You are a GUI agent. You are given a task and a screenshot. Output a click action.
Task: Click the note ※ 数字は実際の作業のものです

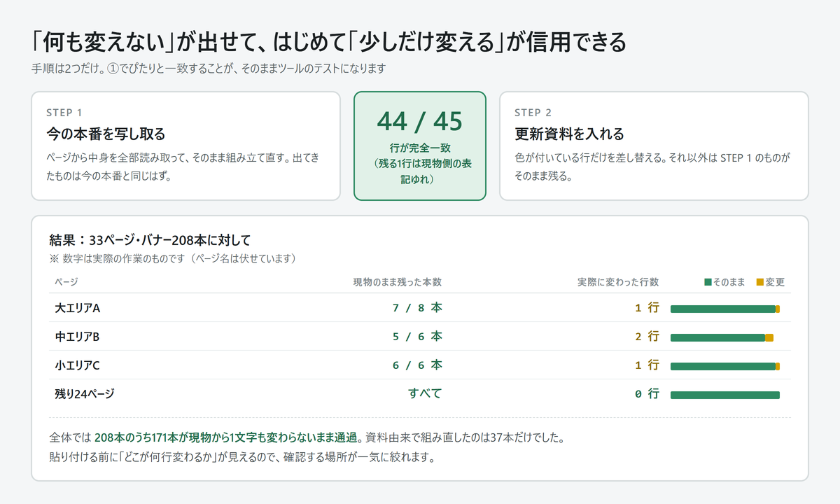(173, 258)
